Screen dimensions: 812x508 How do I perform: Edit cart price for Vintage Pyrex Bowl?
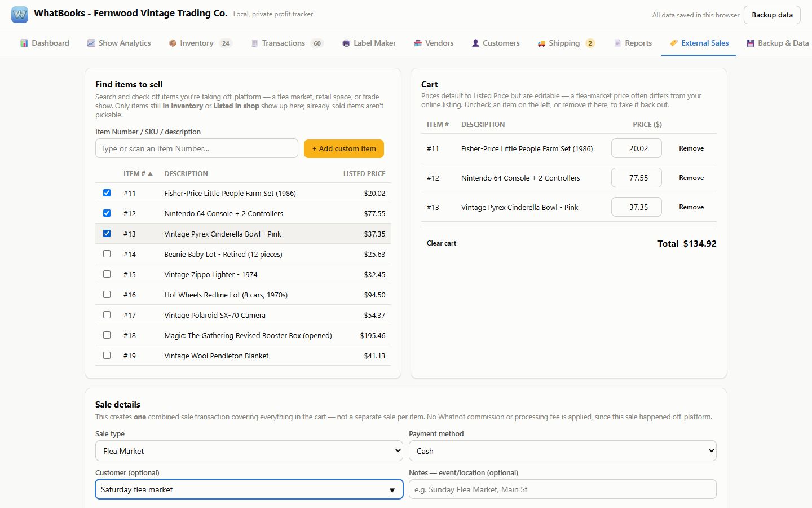click(x=637, y=207)
